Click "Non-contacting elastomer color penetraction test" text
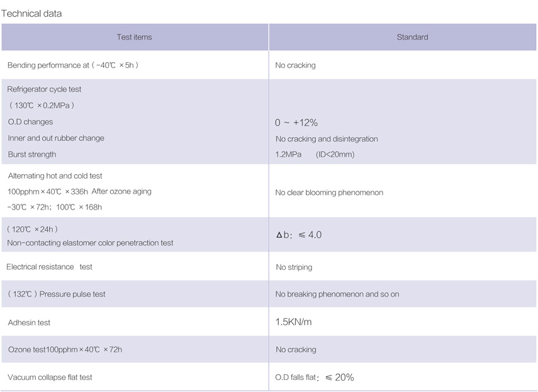 [x=90, y=243]
